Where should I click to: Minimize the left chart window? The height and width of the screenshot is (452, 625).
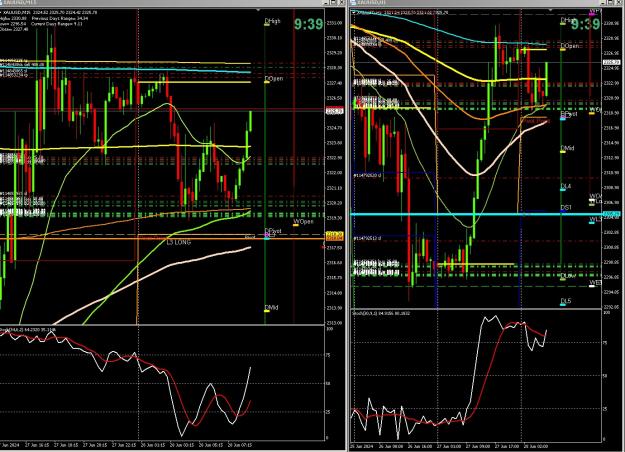tap(327, 3)
